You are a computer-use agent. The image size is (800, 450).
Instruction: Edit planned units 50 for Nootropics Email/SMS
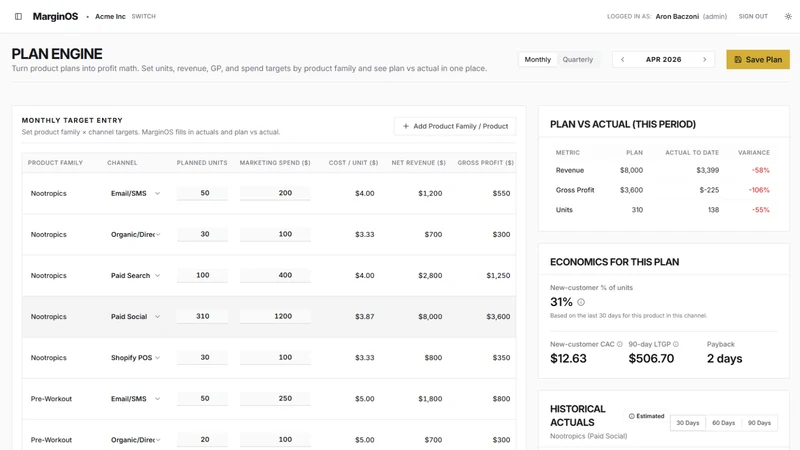(x=203, y=193)
